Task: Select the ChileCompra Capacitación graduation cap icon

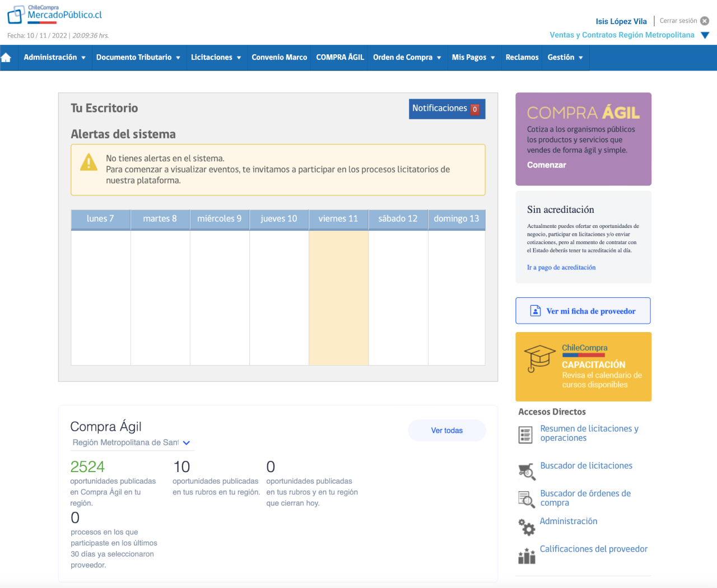Action: (x=539, y=358)
